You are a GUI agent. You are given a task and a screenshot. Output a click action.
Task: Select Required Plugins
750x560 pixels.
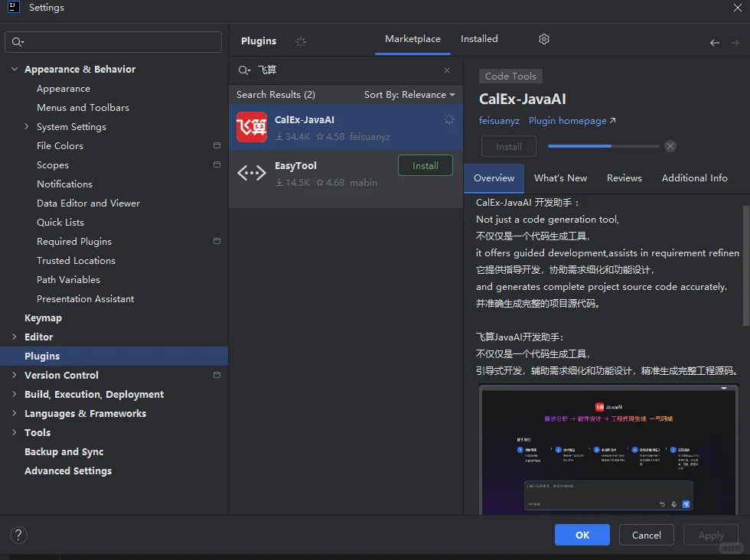point(74,242)
